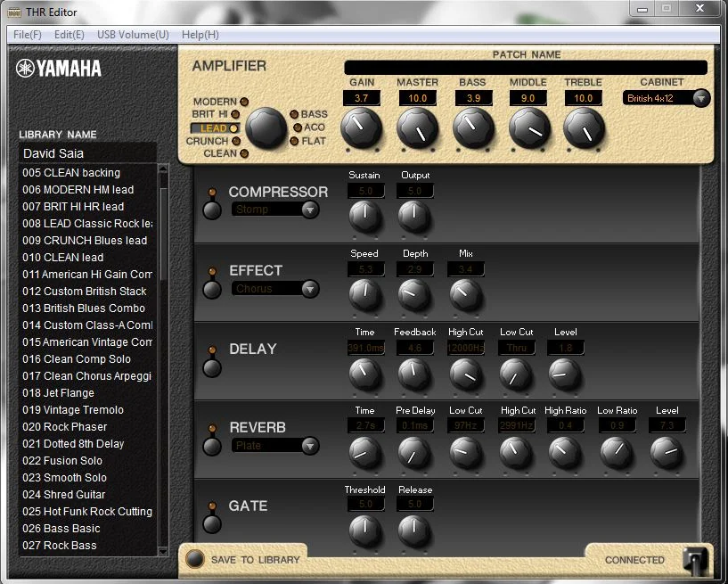Select the BRIT HI amp type
The width and height of the screenshot is (728, 584).
point(216,114)
